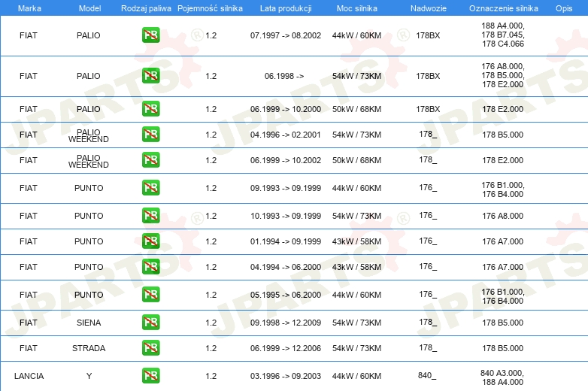Click 178 B5.000 in Strada row
This screenshot has height=391, width=588.
tap(503, 348)
